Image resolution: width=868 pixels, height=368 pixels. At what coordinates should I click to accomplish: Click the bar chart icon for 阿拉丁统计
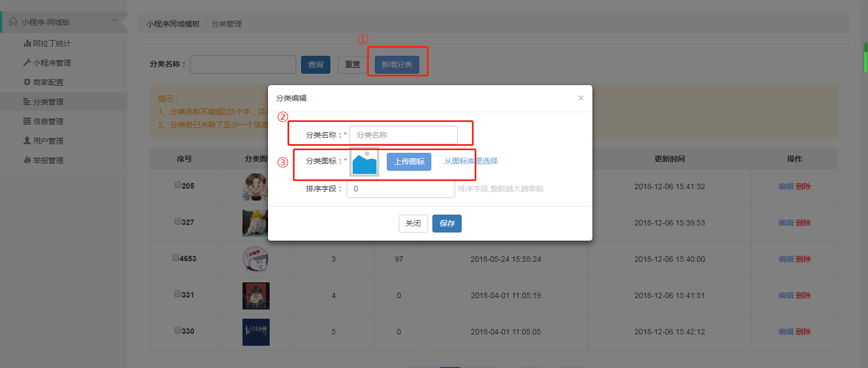pyautogui.click(x=27, y=43)
